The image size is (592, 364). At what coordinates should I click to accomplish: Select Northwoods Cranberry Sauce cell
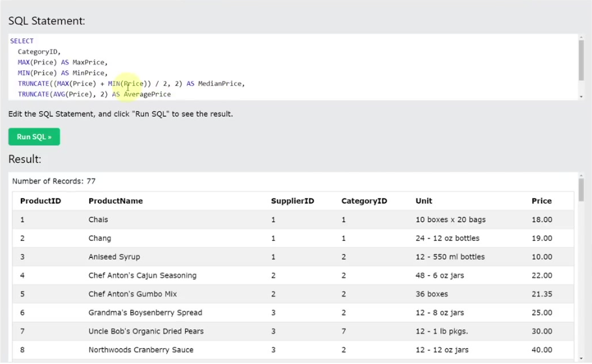[x=141, y=350]
